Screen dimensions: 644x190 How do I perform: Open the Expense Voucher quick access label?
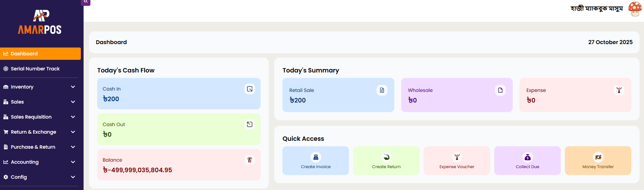(457, 167)
